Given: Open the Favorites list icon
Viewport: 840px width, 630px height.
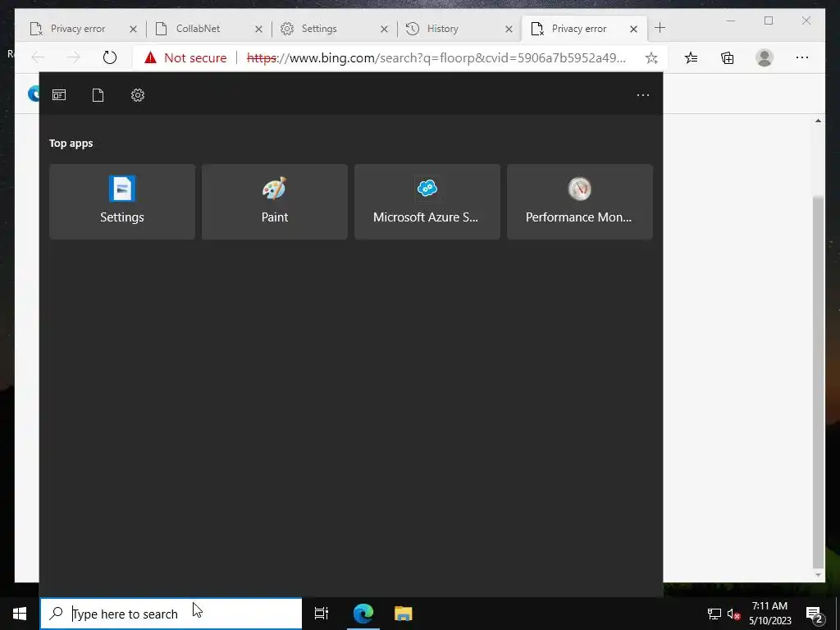Looking at the screenshot, I should (x=691, y=57).
